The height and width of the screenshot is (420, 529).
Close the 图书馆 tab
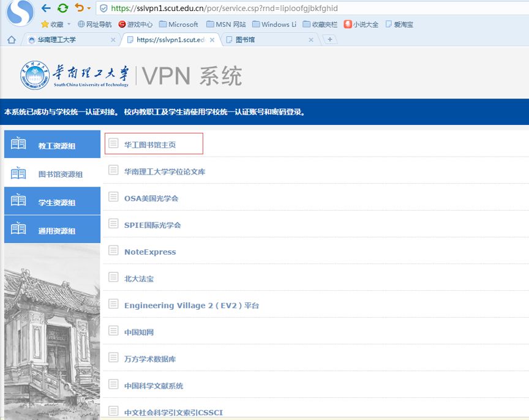pos(311,40)
